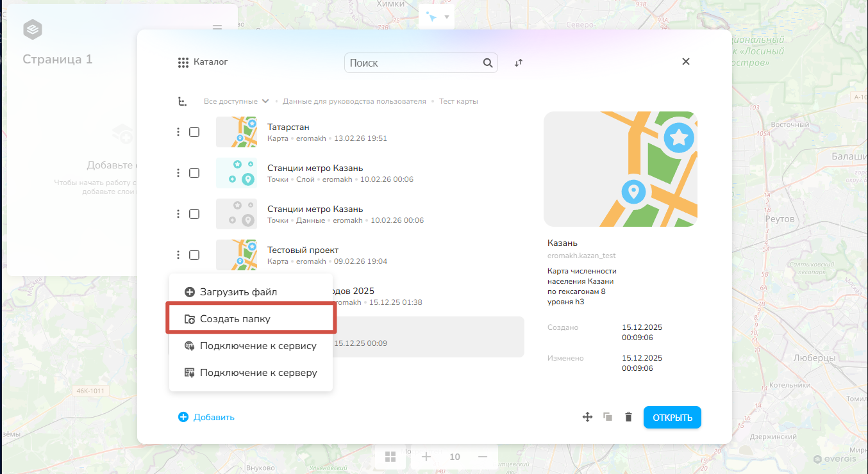This screenshot has height=474, width=868.
Task: Click the Добавить link
Action: (x=206, y=417)
